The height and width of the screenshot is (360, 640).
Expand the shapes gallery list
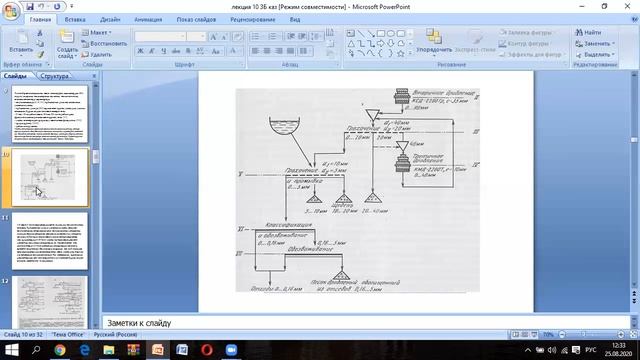click(x=410, y=54)
